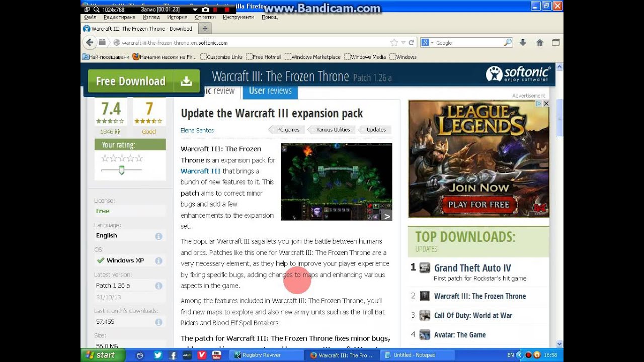
Task: Click the info icon next to English
Action: tap(158, 236)
